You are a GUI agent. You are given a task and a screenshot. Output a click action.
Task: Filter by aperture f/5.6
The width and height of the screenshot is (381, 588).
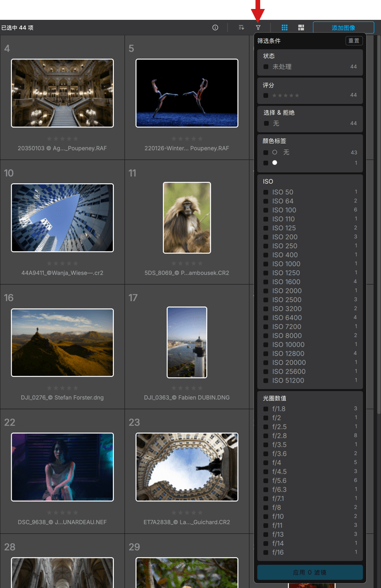click(266, 481)
